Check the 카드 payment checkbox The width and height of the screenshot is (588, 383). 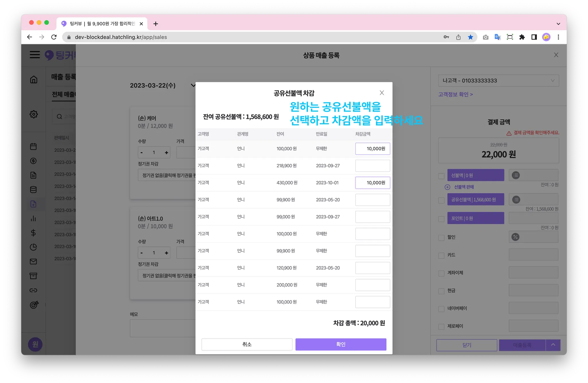click(441, 255)
